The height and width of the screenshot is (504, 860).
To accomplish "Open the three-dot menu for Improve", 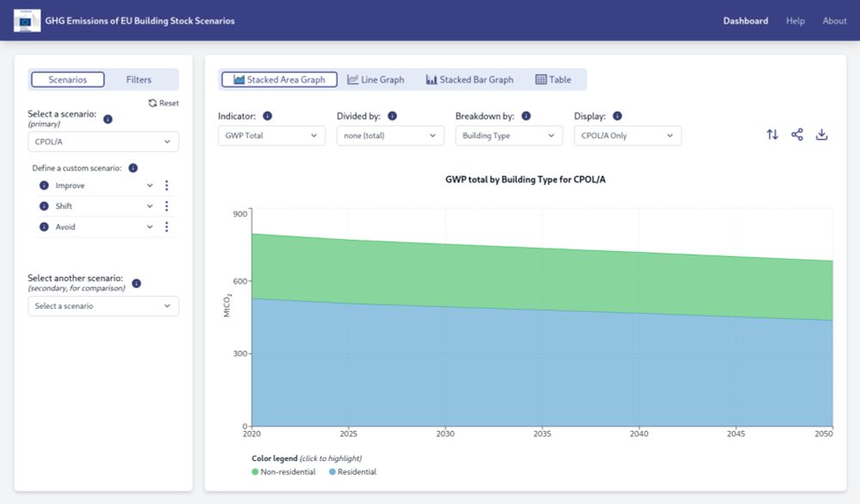I will [x=167, y=186].
